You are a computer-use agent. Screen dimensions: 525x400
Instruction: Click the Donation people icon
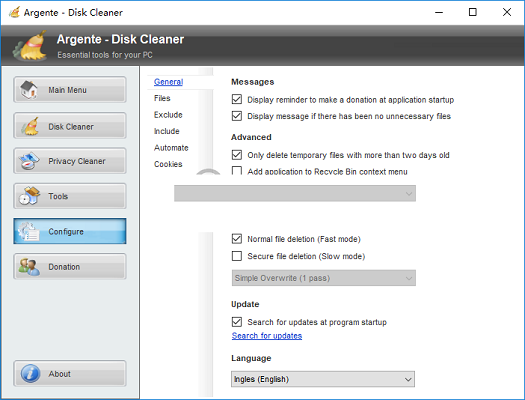[x=29, y=267]
